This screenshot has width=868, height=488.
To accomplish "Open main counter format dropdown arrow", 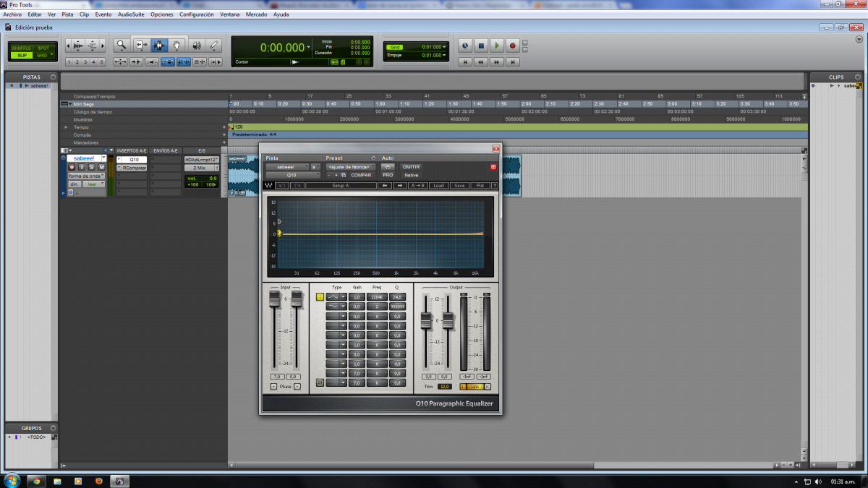I will click(309, 48).
